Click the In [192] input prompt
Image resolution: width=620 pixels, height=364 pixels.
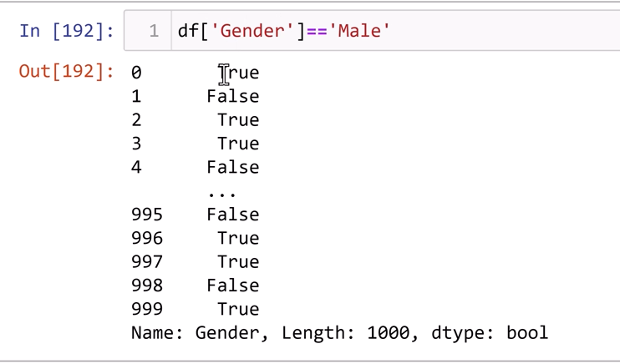pos(66,31)
